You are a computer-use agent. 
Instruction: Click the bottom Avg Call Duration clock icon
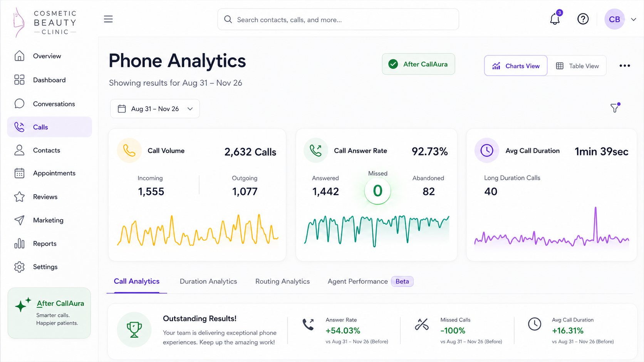pyautogui.click(x=535, y=324)
